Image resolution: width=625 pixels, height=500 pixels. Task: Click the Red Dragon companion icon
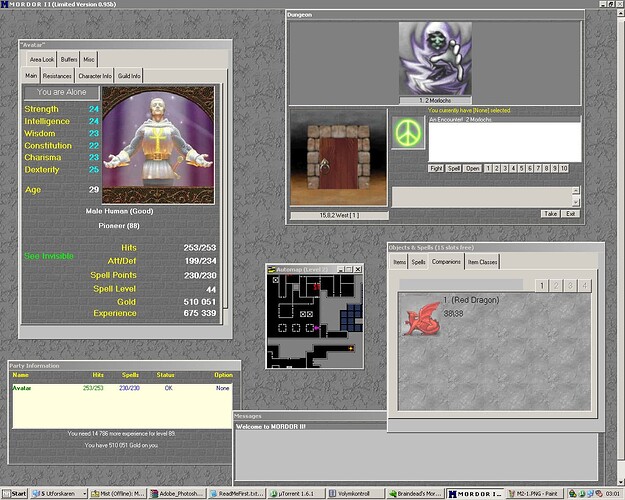[421, 319]
